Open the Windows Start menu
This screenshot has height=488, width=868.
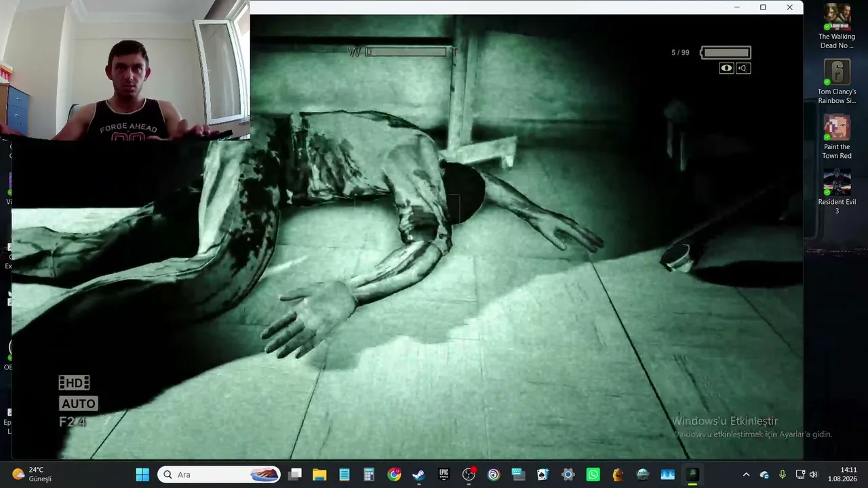point(142,474)
